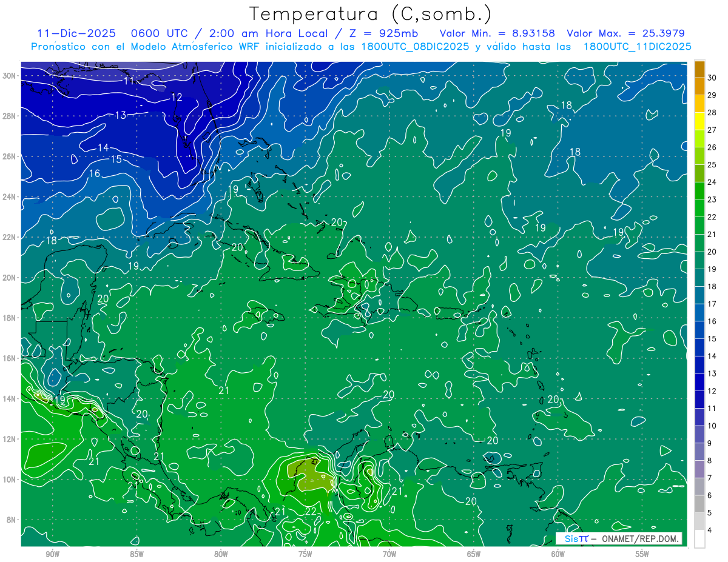Click the '55W' longitude axis label
Image resolution: width=728 pixels, height=562 pixels.
pyautogui.click(x=642, y=554)
